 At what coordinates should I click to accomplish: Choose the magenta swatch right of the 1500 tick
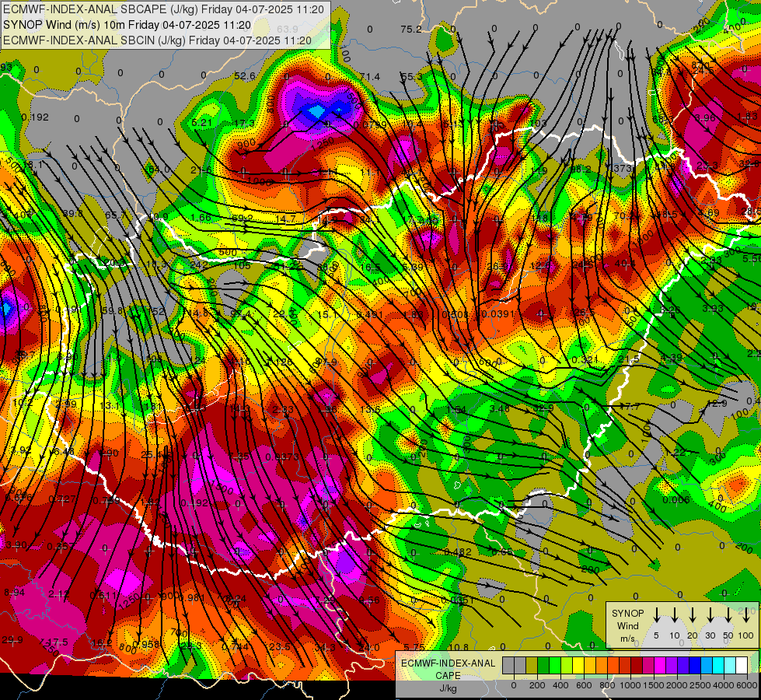660,666
